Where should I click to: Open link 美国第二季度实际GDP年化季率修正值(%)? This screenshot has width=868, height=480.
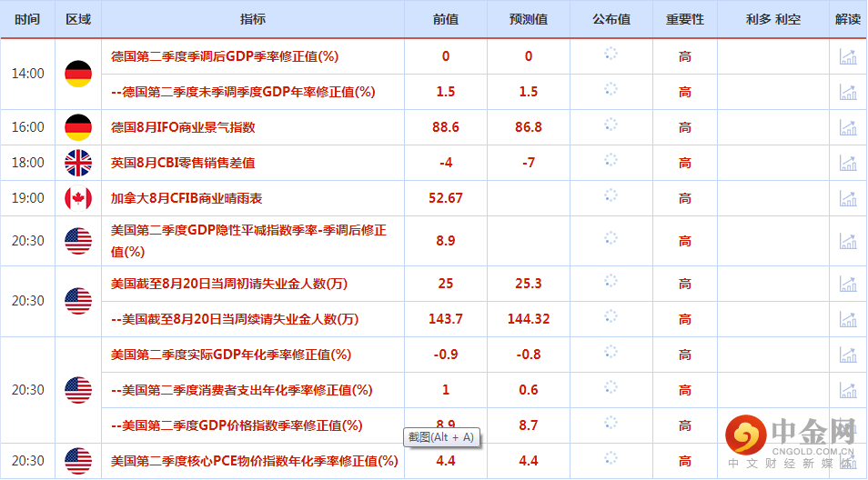(x=231, y=355)
